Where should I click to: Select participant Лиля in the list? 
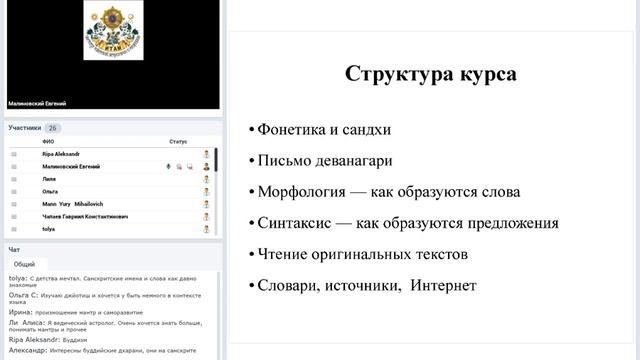[x=49, y=179]
